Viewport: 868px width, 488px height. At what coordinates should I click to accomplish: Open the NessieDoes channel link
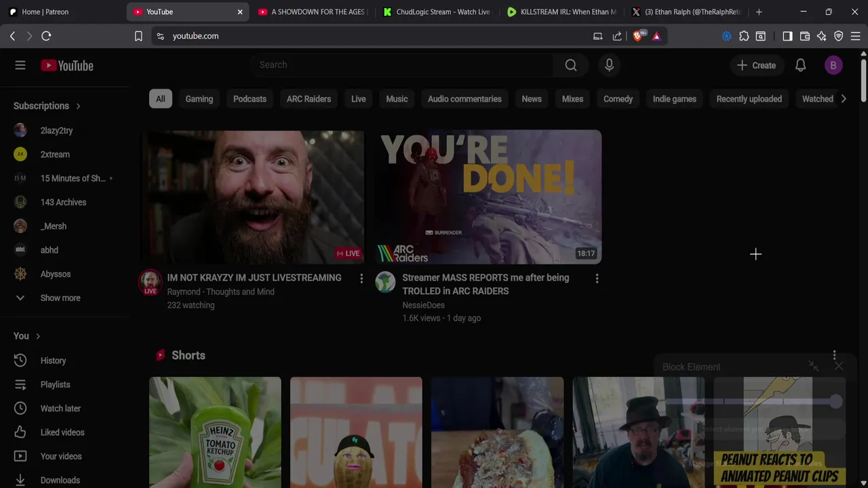click(423, 305)
